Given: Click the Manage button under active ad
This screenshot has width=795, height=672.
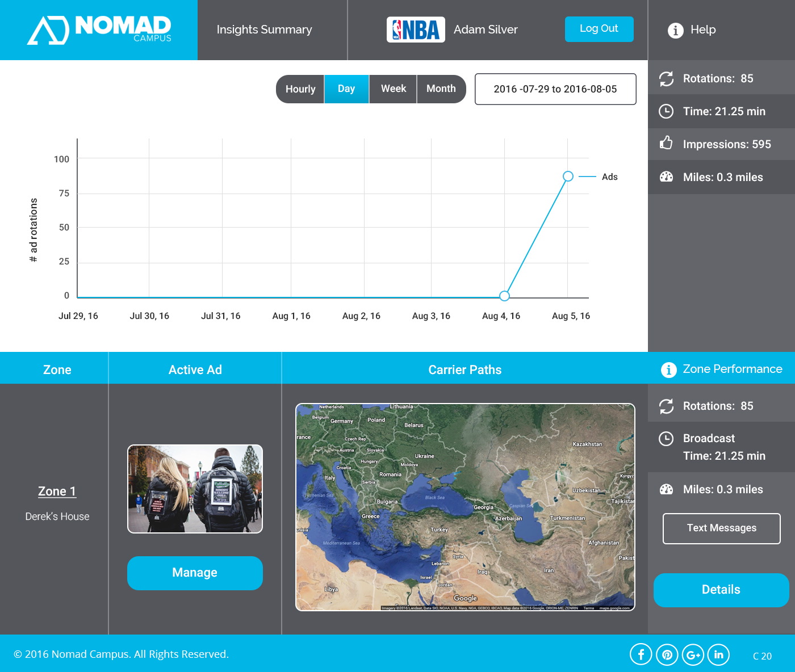Looking at the screenshot, I should point(195,573).
